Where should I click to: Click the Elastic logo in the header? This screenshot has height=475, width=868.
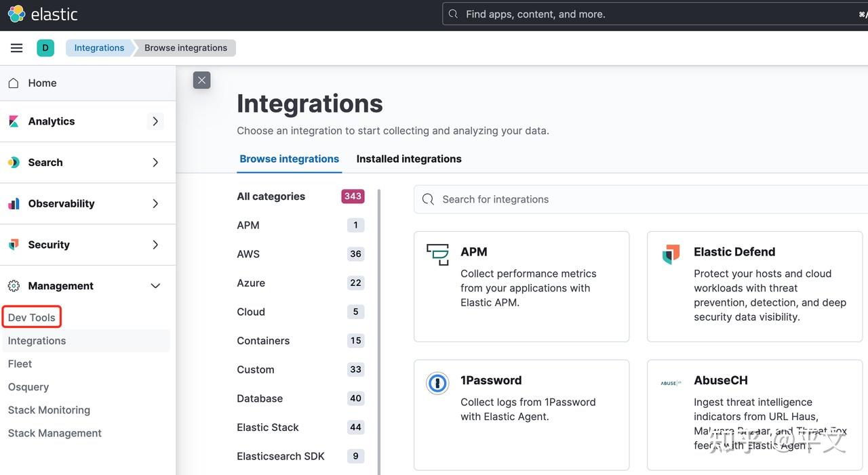(x=17, y=14)
